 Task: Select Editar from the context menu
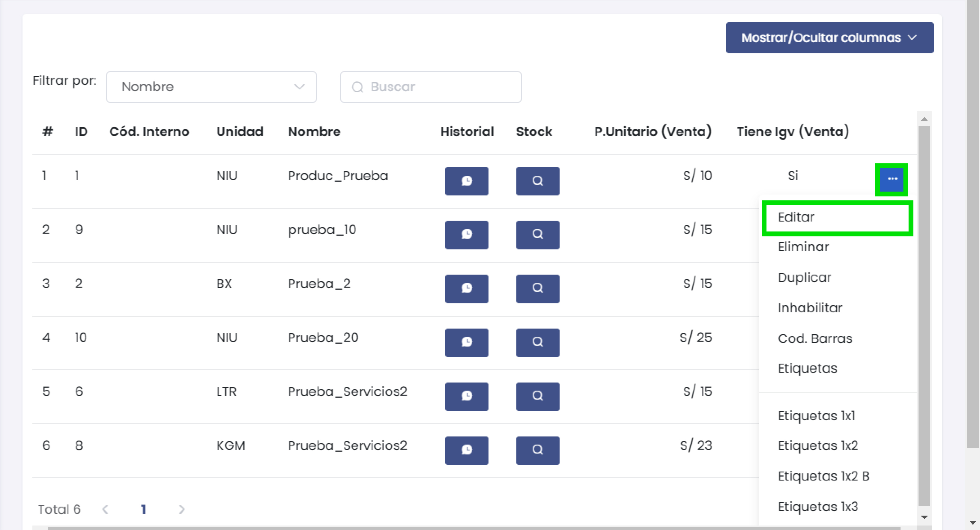837,217
